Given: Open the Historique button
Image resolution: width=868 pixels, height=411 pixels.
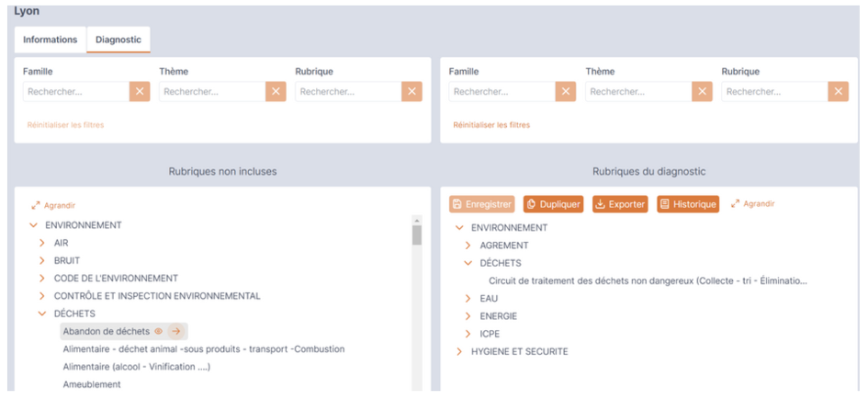Looking at the screenshot, I should (x=688, y=204).
